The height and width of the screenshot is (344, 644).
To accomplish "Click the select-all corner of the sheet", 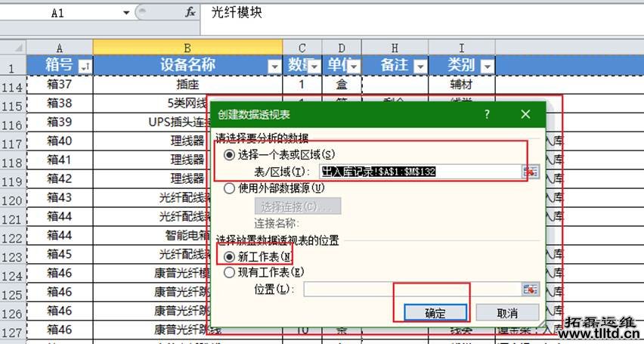I will coord(13,47).
